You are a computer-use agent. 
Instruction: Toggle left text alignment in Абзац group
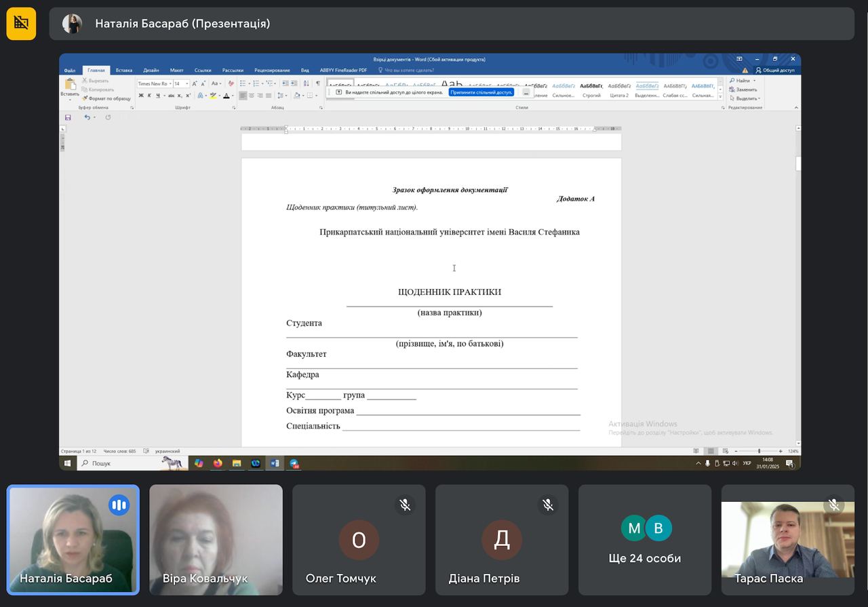[x=243, y=96]
